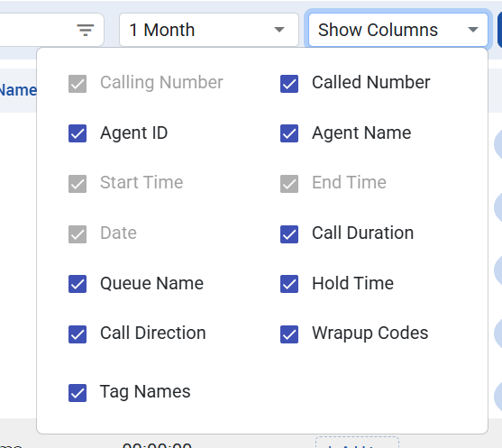The width and height of the screenshot is (502, 448).
Task: Collapse the Show Columns dropdown
Action: [x=398, y=30]
